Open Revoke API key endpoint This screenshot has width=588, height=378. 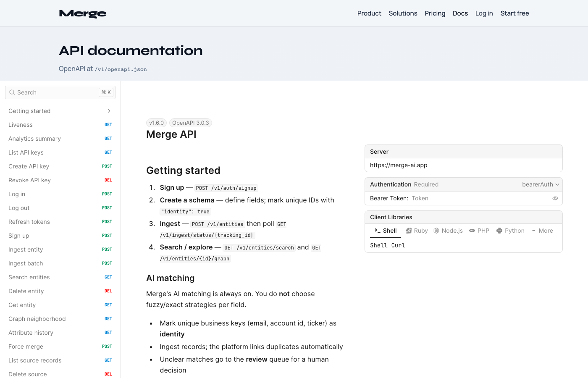click(60, 180)
